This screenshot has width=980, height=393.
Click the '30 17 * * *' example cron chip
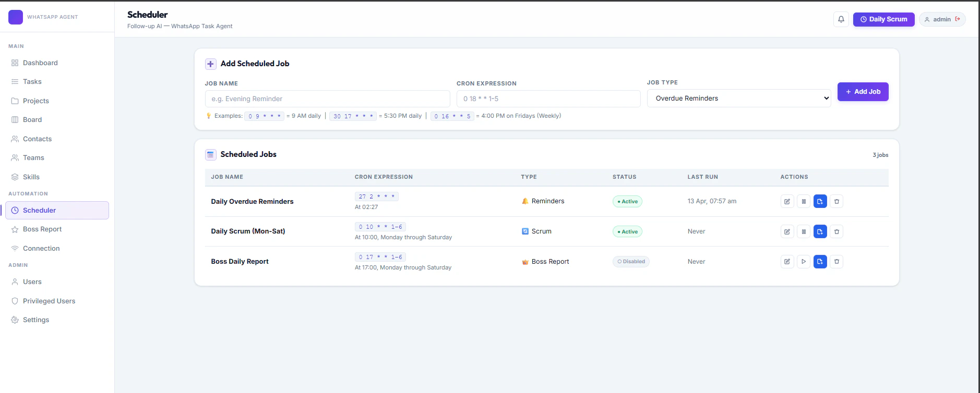click(353, 116)
